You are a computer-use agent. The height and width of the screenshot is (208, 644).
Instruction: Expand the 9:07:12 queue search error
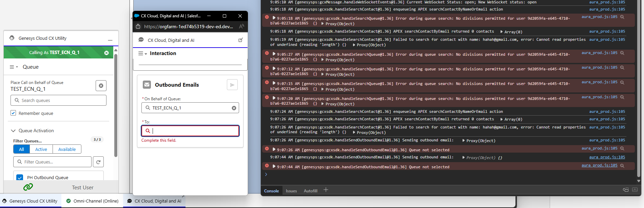point(274,69)
